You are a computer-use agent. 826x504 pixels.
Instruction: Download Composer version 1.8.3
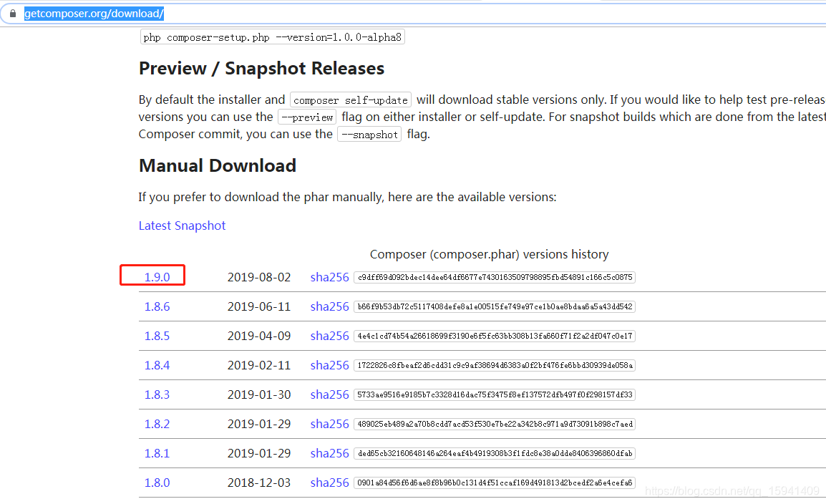coord(157,394)
